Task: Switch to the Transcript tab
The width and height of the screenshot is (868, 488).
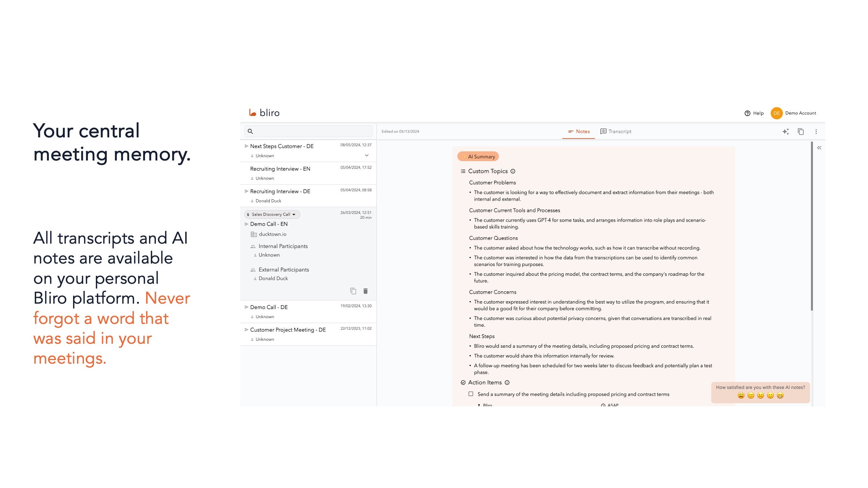Action: [616, 132]
